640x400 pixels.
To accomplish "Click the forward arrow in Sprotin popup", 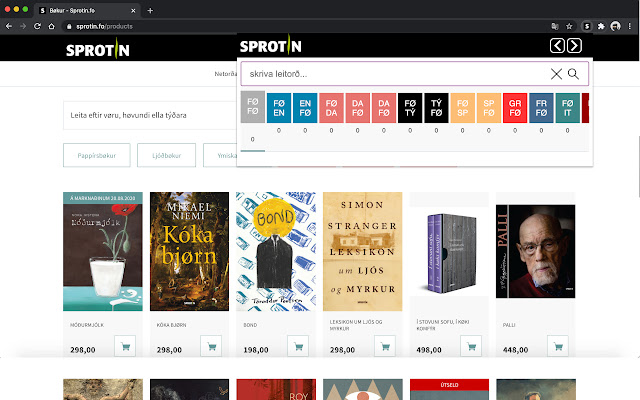I will coord(574,46).
